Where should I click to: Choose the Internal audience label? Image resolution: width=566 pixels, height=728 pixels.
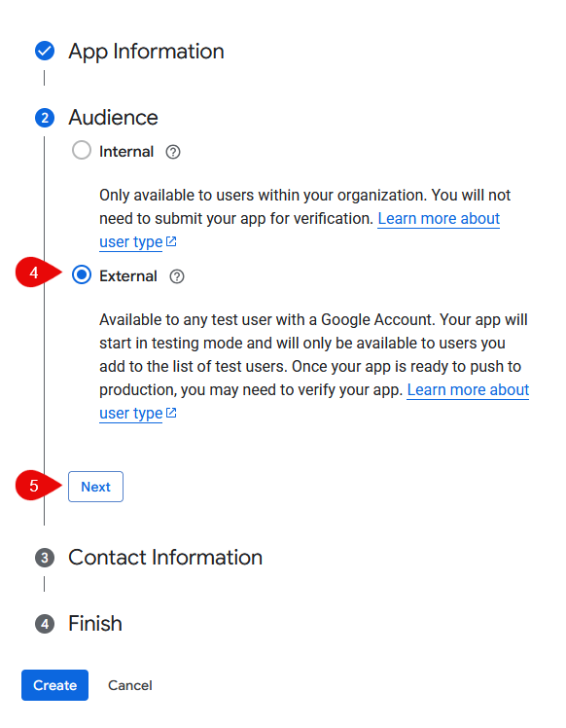(126, 152)
